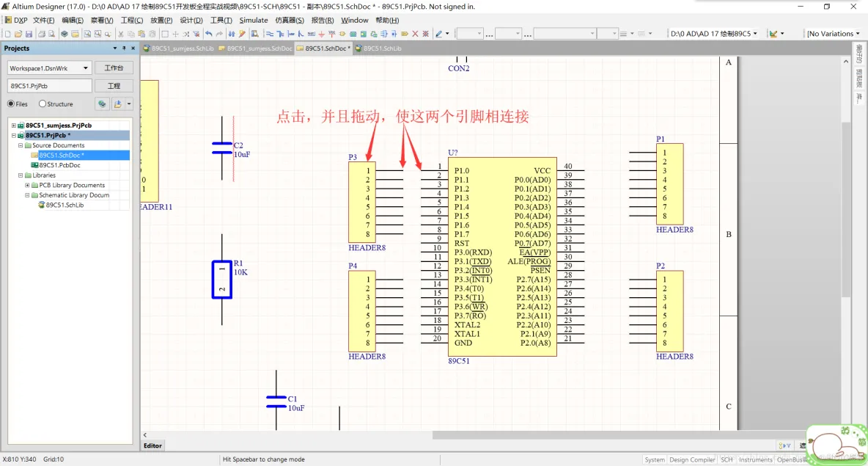Click the pencil drawing tools icon
Screen dimensions: 868x466
(439, 34)
